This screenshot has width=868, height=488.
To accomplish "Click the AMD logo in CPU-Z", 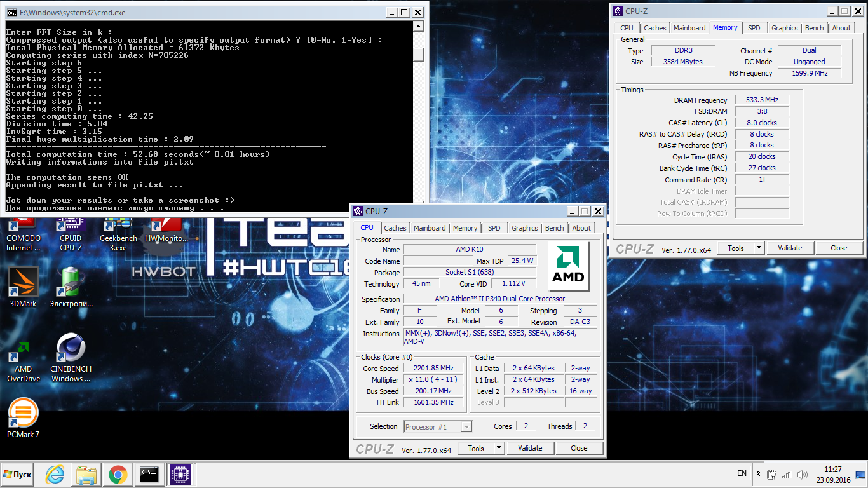I will [568, 266].
